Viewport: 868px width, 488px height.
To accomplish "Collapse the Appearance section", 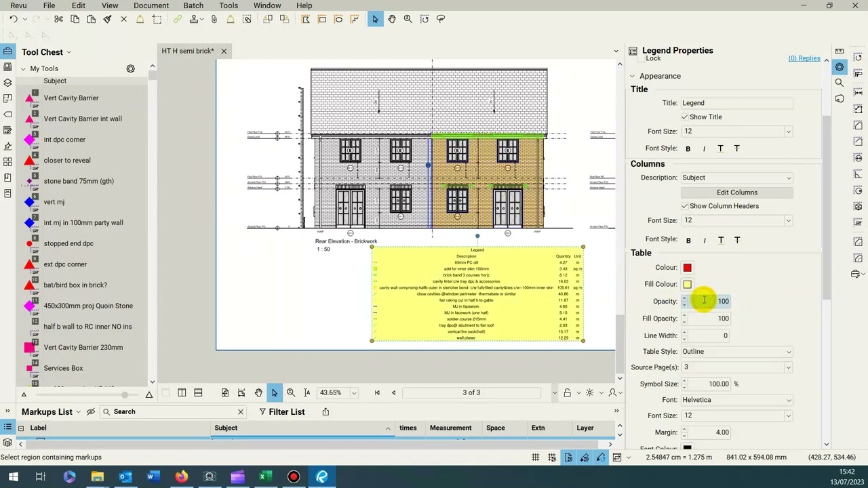I will [x=632, y=76].
